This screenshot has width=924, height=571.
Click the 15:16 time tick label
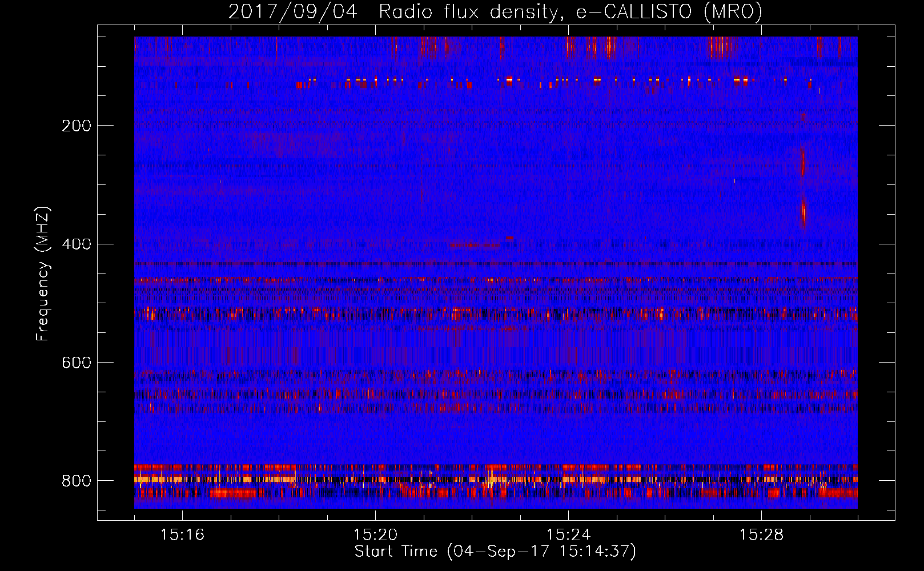point(183,535)
